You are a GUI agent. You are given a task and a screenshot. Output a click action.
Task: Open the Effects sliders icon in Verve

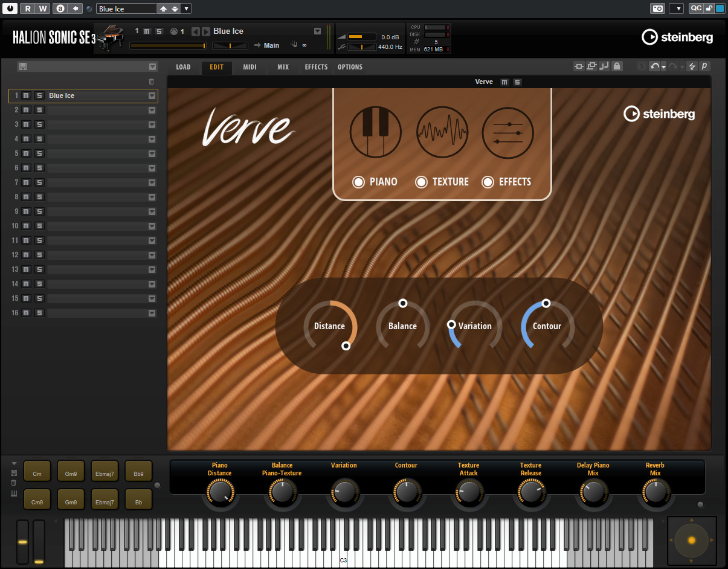coord(507,132)
